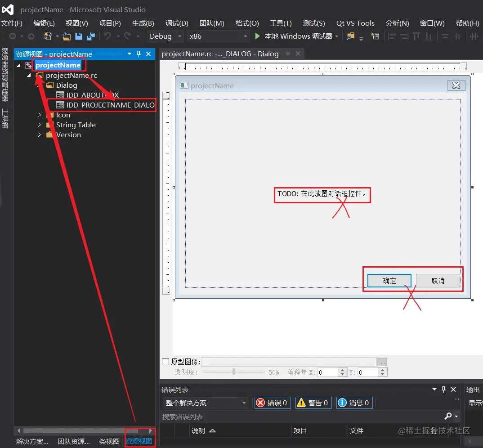
Task: Select the 确定 button in the dialog
Action: pyautogui.click(x=389, y=281)
